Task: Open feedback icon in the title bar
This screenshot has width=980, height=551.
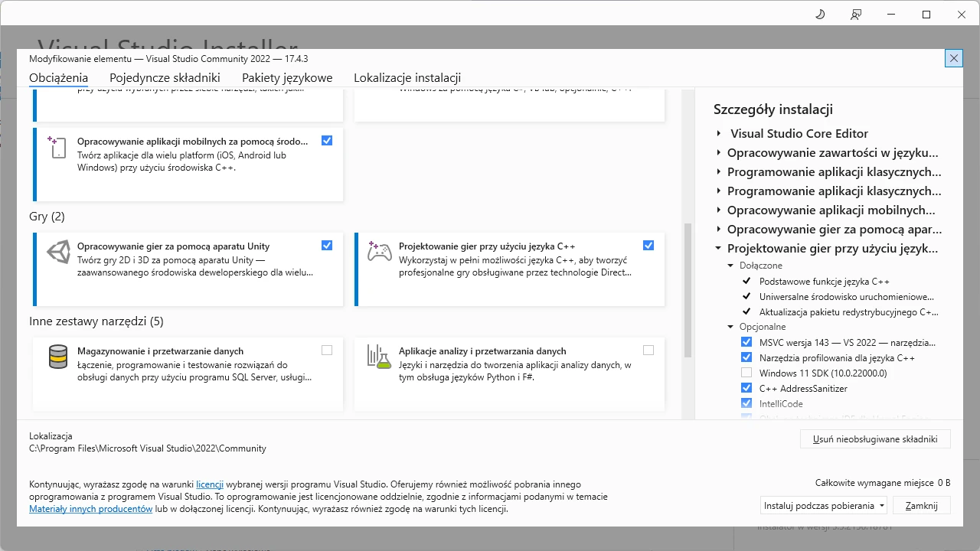Action: (x=856, y=15)
